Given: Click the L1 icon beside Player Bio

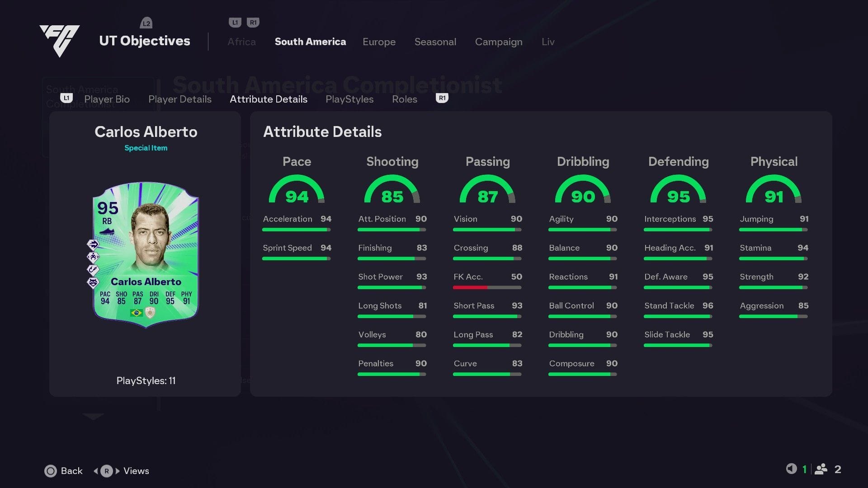Looking at the screenshot, I should [66, 98].
